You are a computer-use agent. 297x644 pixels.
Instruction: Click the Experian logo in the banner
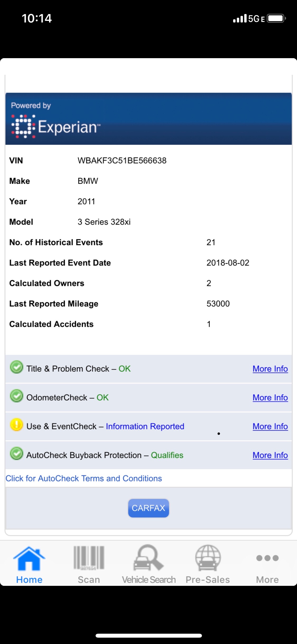pos(56,126)
